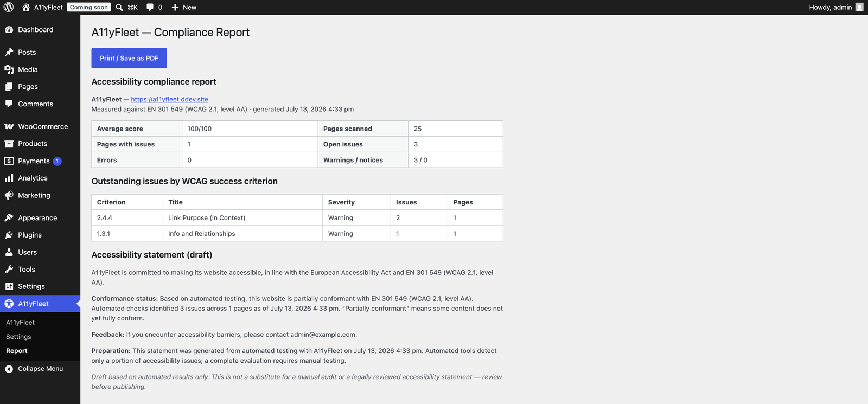
Task: Click the home icon next to A11yFleet
Action: pos(26,7)
